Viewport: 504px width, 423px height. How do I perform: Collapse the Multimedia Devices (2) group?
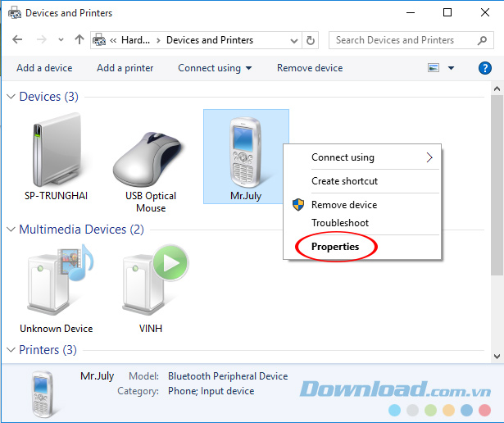point(11,230)
